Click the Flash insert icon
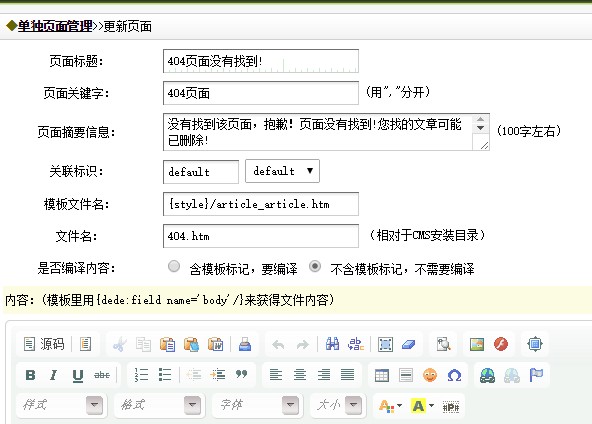592x424 pixels. [501, 344]
